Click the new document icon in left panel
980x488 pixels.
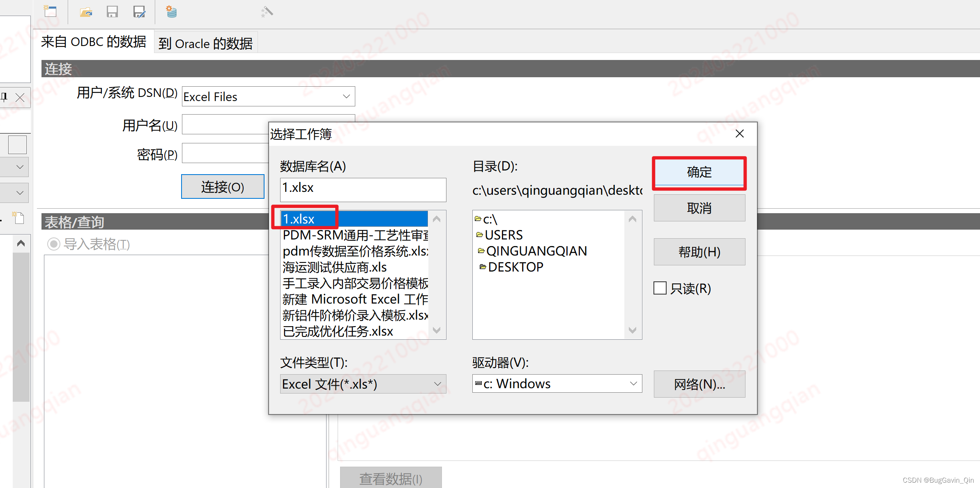[18, 217]
